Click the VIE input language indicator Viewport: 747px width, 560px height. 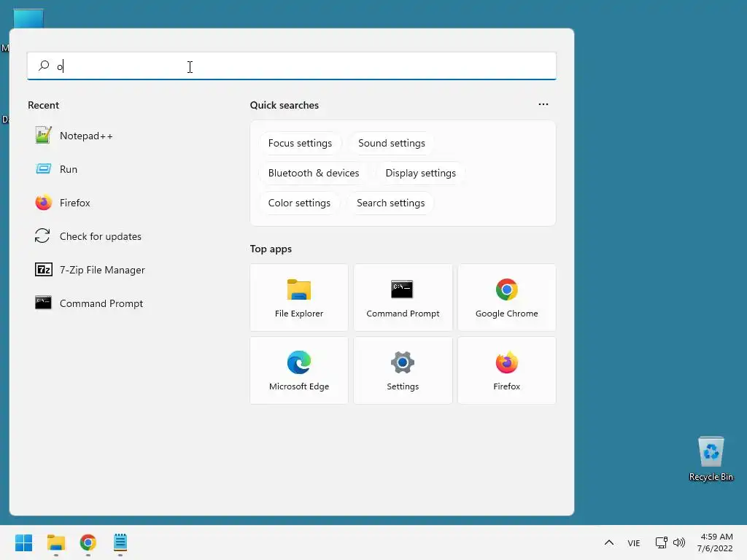click(x=634, y=542)
